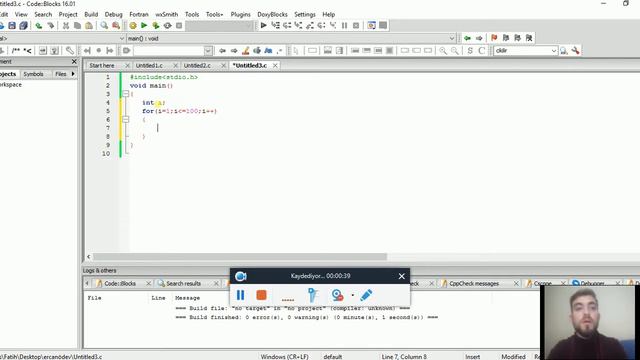The image size is (640, 360).
Task: Switch to the Untitled2.c tab
Action: coord(197,66)
